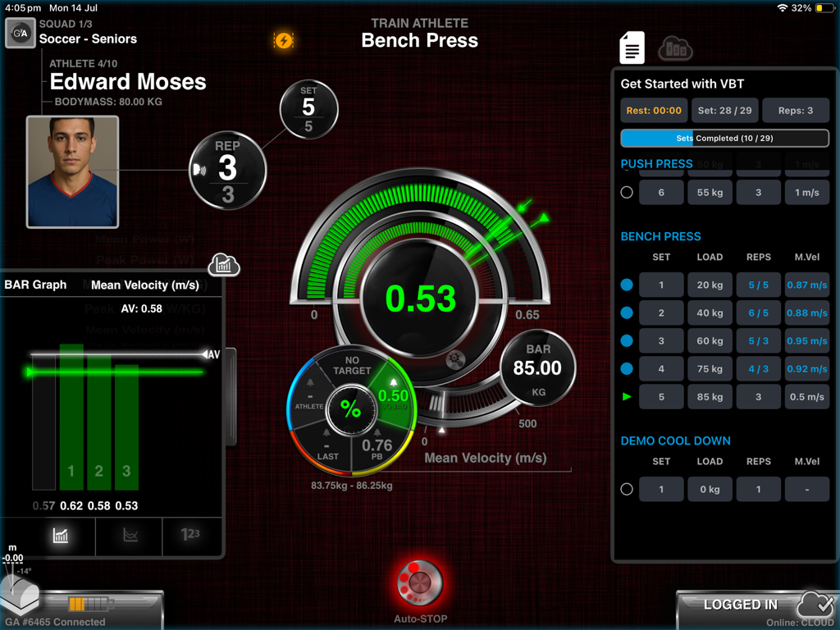Click the Sets Completed progress bar
The height and width of the screenshot is (630, 840).
[x=724, y=138]
